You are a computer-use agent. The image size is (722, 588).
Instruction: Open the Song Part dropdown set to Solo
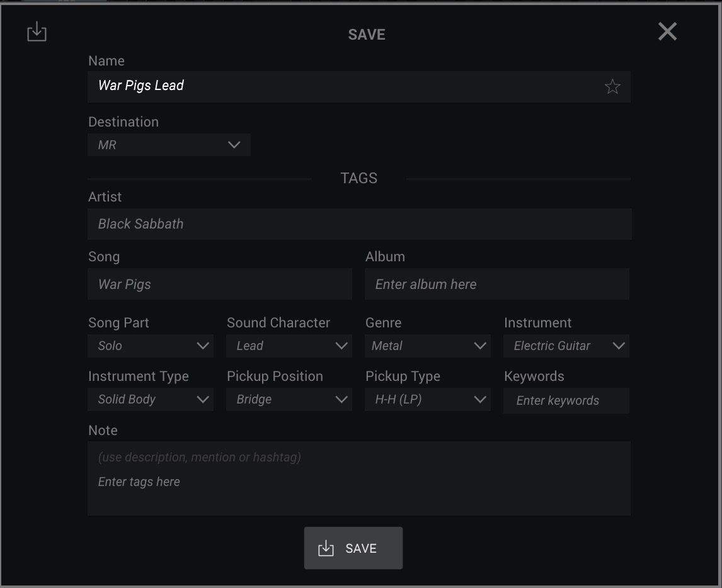coord(150,346)
